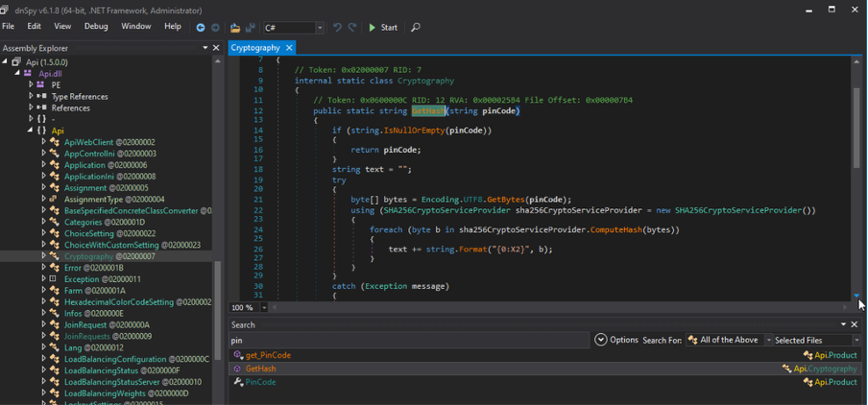Click the PE node icon
Viewport: 868px width, 405px height.
[40, 84]
